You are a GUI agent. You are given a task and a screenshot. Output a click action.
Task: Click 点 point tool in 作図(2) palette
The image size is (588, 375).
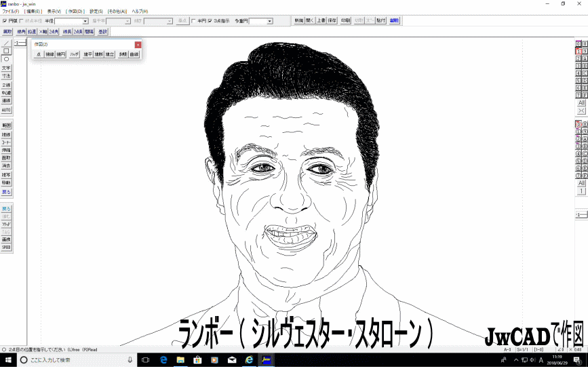[39, 54]
